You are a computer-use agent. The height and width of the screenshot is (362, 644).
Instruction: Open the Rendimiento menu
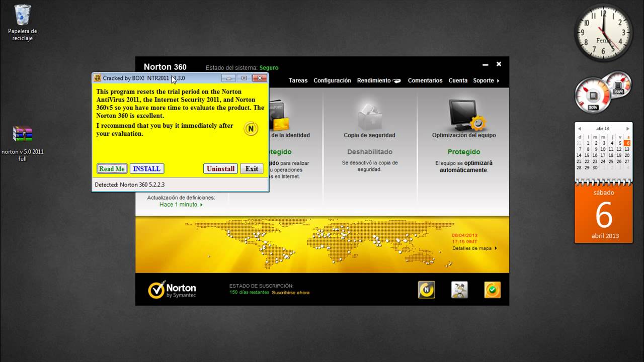[374, 80]
